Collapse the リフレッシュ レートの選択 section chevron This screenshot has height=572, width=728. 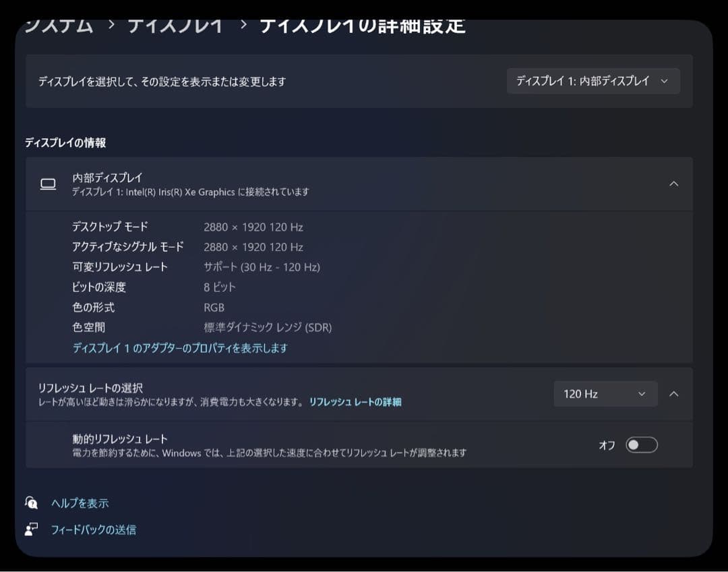point(673,393)
